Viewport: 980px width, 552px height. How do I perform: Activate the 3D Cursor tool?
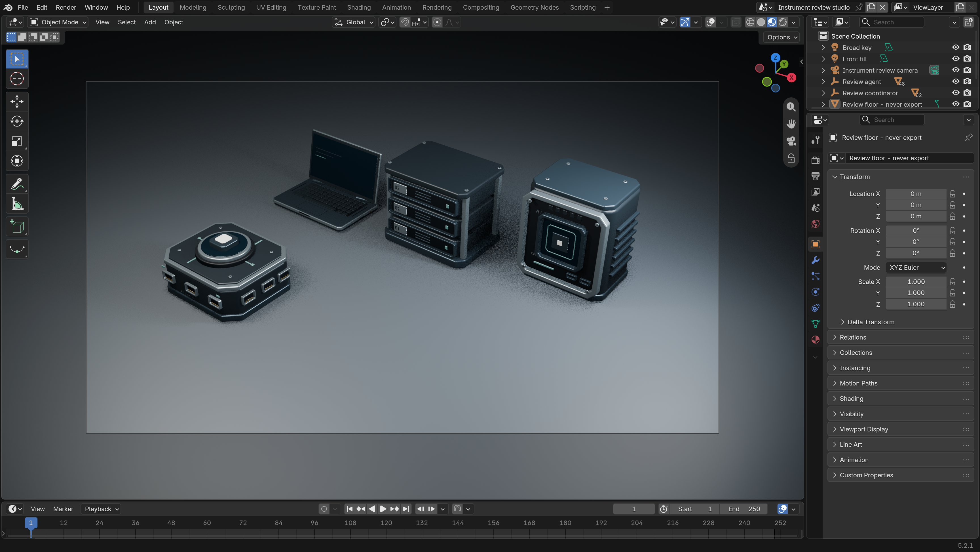[x=17, y=79]
